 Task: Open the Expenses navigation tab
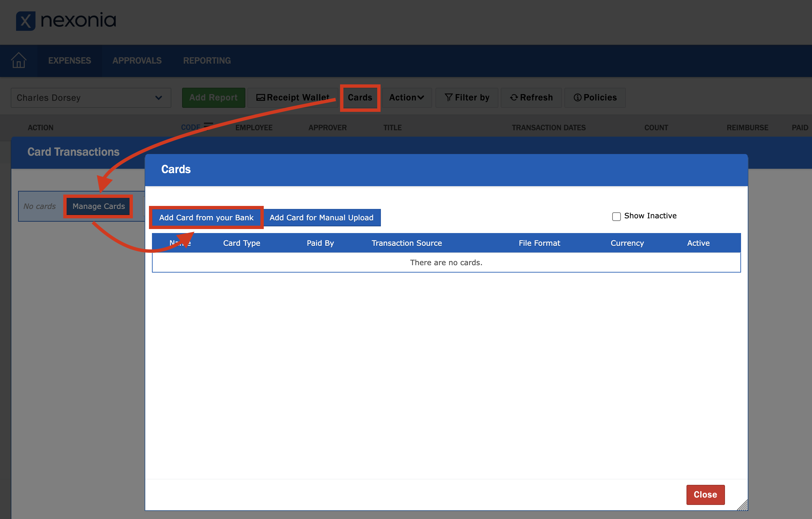(x=70, y=60)
